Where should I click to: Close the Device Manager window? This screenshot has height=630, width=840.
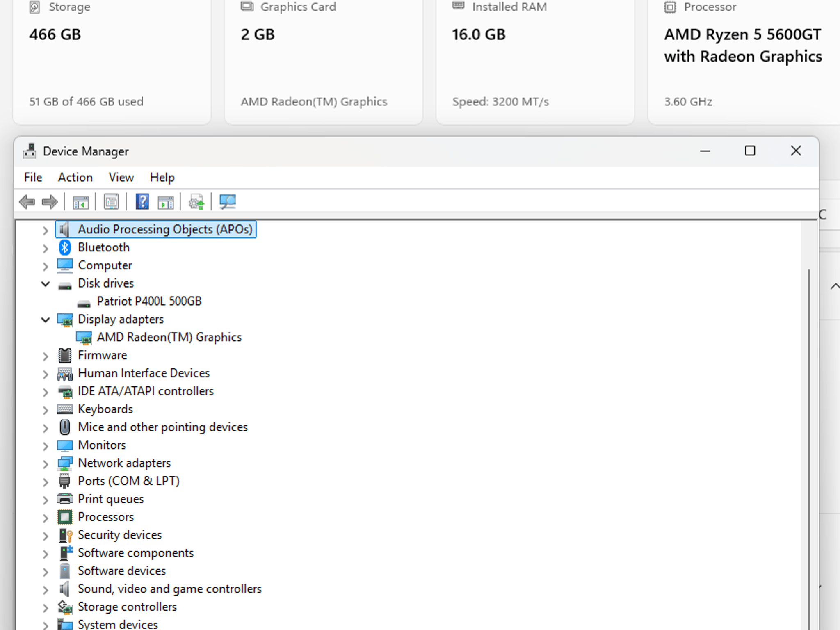click(796, 151)
